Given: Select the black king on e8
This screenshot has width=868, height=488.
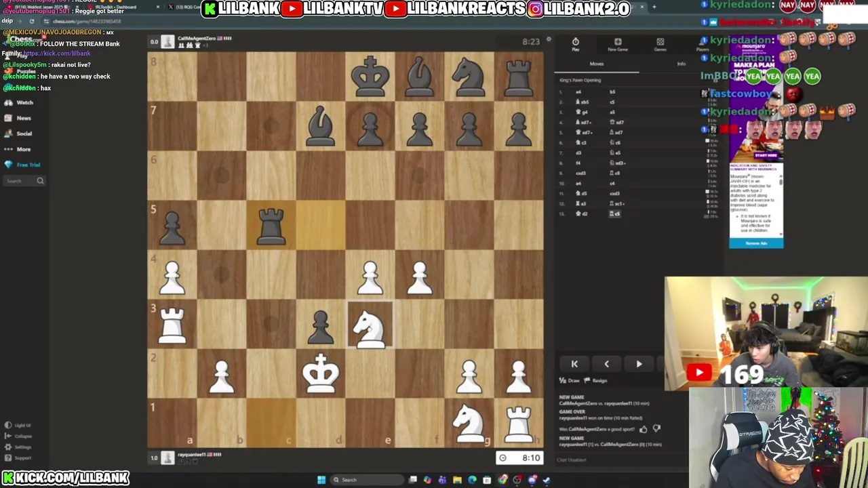Looking at the screenshot, I should pos(370,77).
